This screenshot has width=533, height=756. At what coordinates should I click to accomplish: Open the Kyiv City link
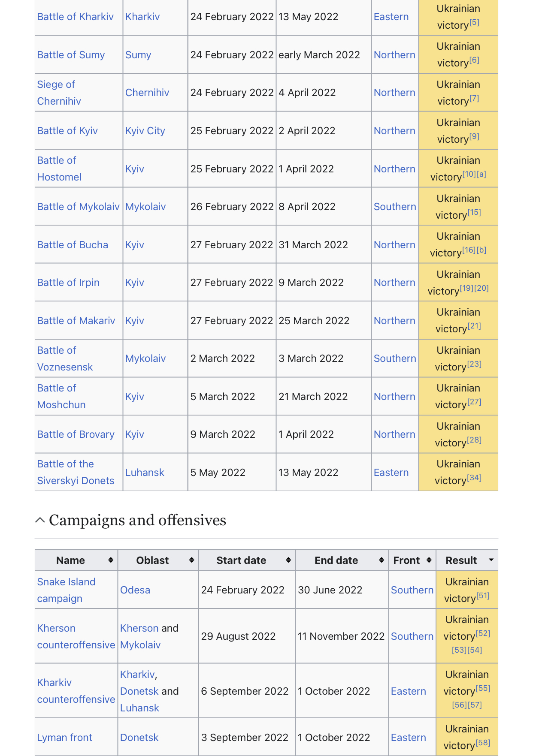coord(145,131)
